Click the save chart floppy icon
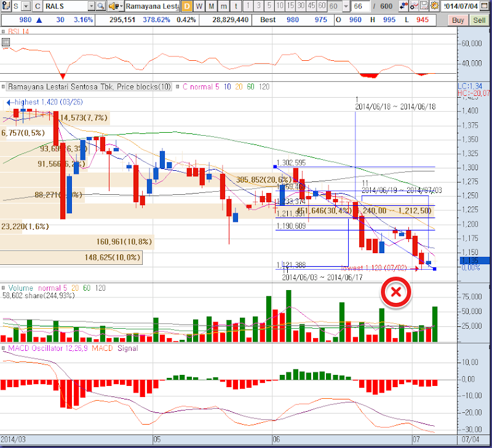492x448 pixels. pyautogui.click(x=424, y=6)
